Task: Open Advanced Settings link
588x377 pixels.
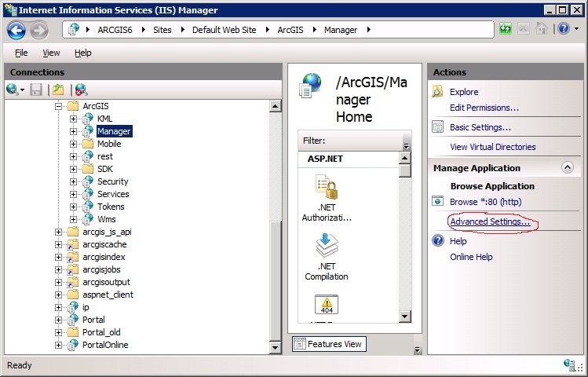Action: click(x=490, y=221)
